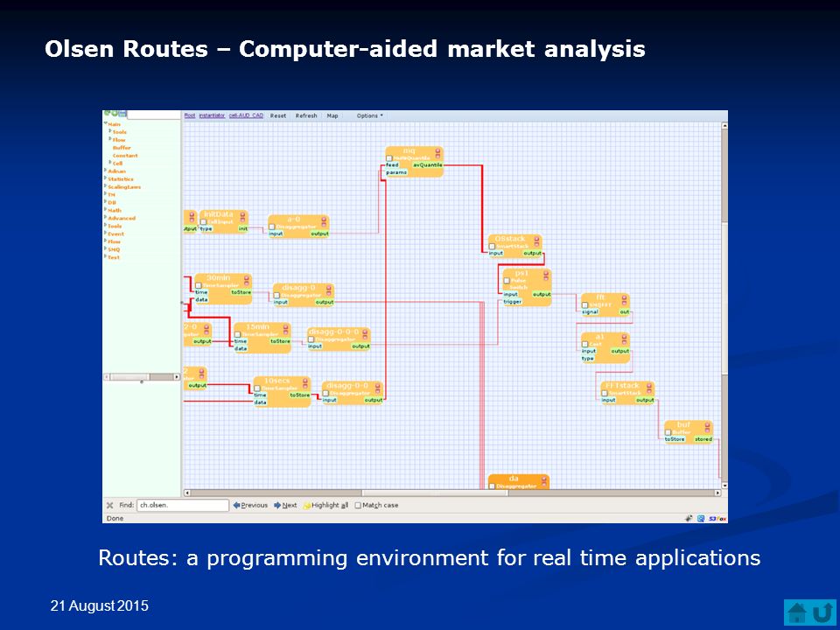Screen dimensions: 840x630
Task: Select Constant in the tree
Action: [x=125, y=156]
